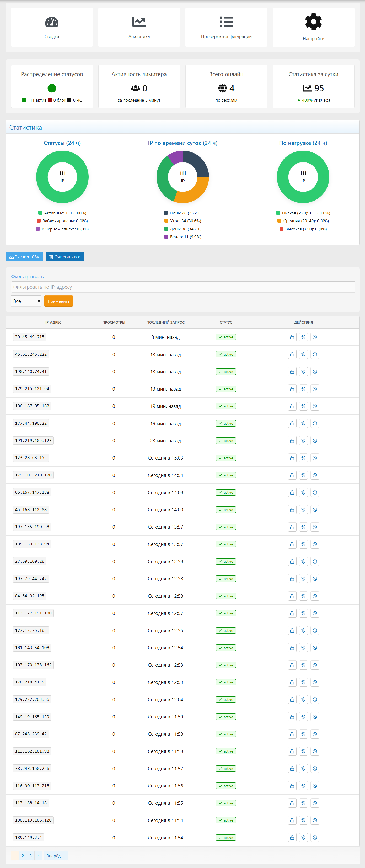
Task: Toggle the Ночь legend entry in time-of-day chart
Action: pyautogui.click(x=183, y=213)
